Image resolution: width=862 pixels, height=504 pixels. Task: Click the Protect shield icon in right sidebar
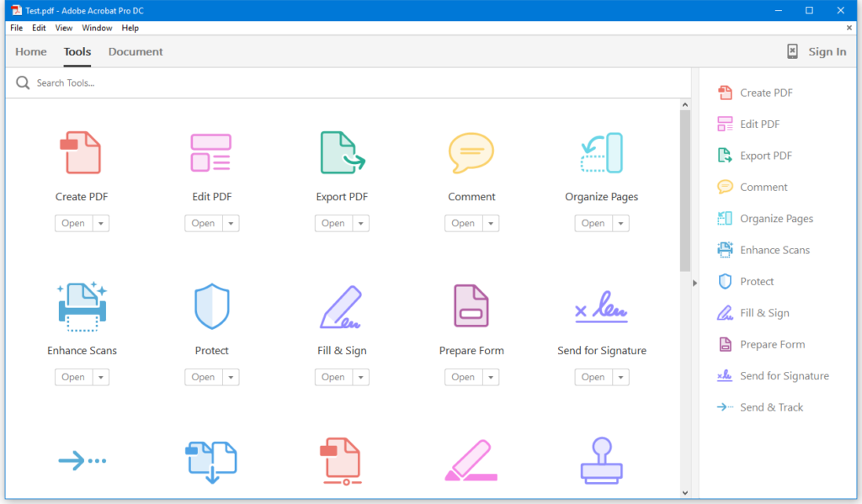tap(725, 281)
